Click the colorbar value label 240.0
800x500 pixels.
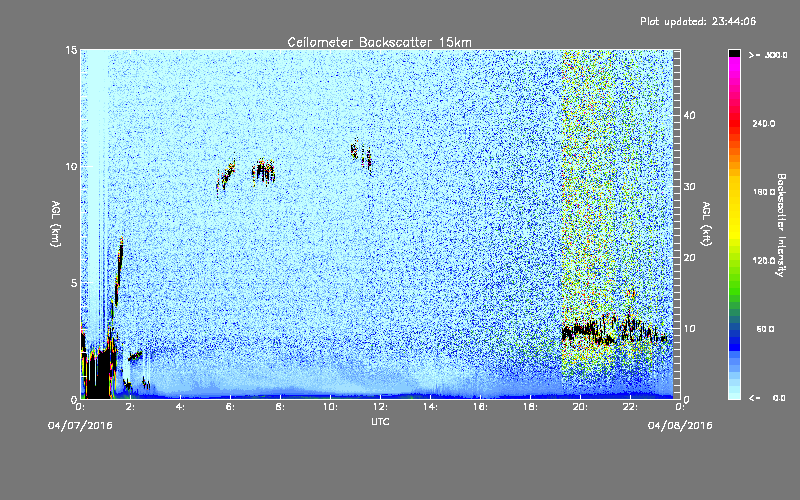pos(764,123)
